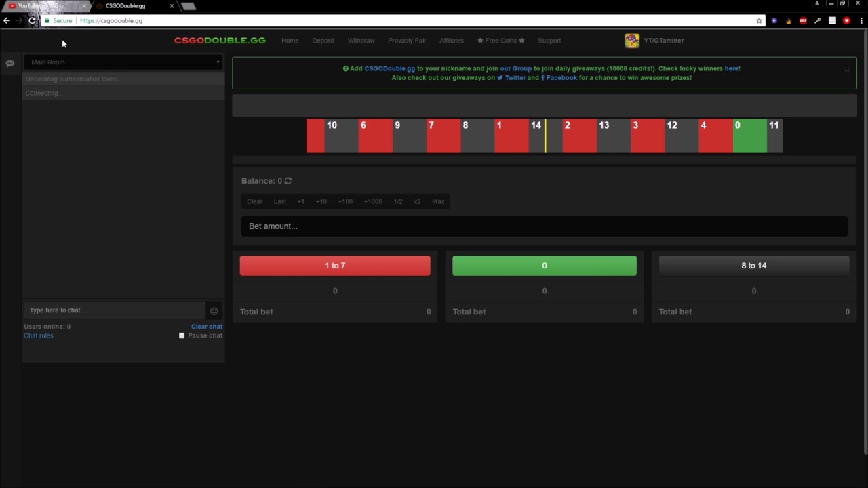The image size is (868, 488).
Task: Click the AdBlock Plus extension icon
Action: (803, 21)
